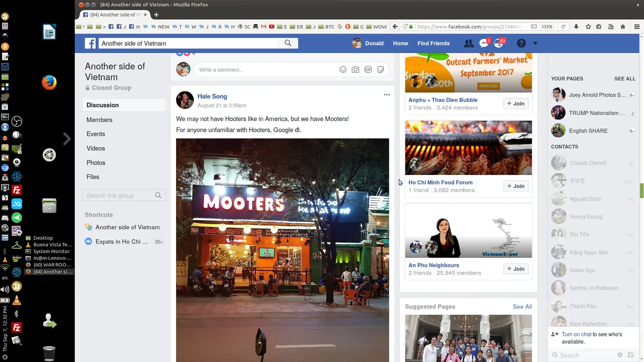
Task: Open the Friend Requests icon
Action: tap(468, 43)
